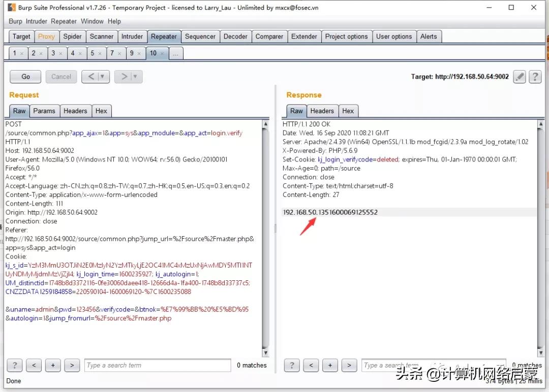Expand the back history dropdown arrow

pos(103,77)
